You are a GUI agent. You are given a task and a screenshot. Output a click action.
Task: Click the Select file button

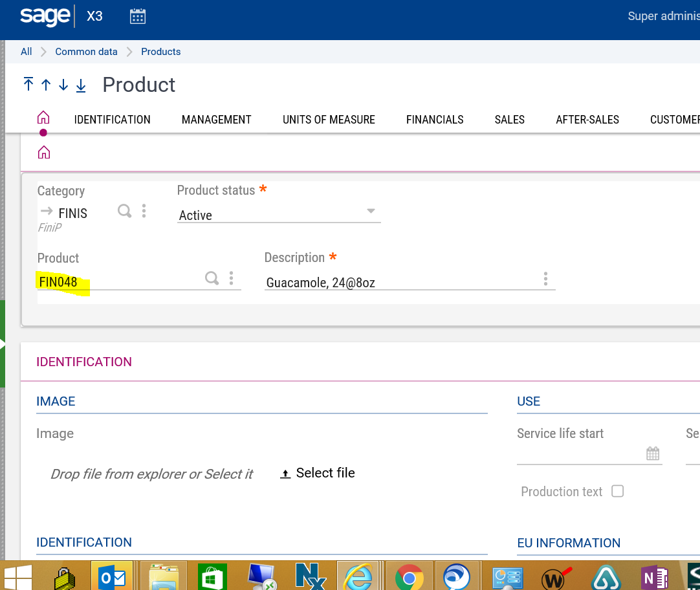317,473
